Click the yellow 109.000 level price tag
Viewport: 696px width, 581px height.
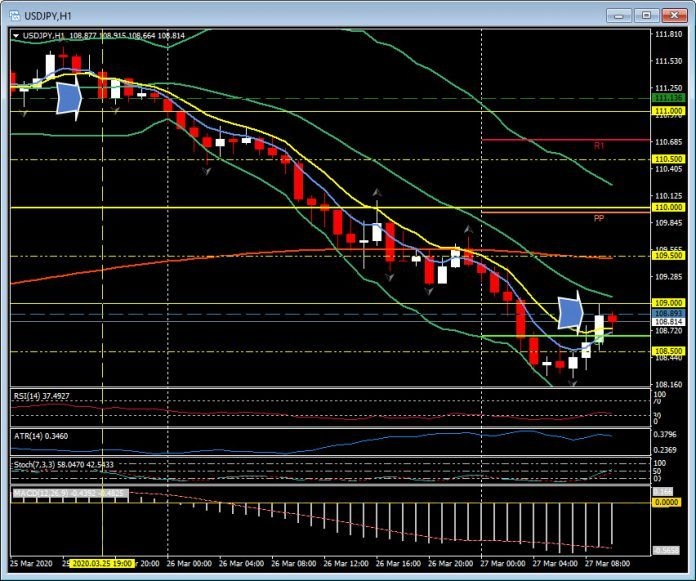click(668, 303)
